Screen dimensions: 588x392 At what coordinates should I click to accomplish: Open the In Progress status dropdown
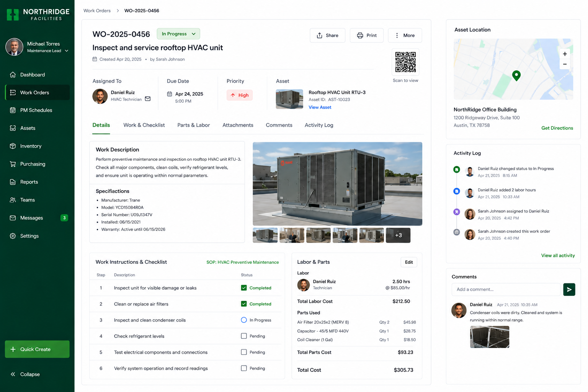(178, 34)
